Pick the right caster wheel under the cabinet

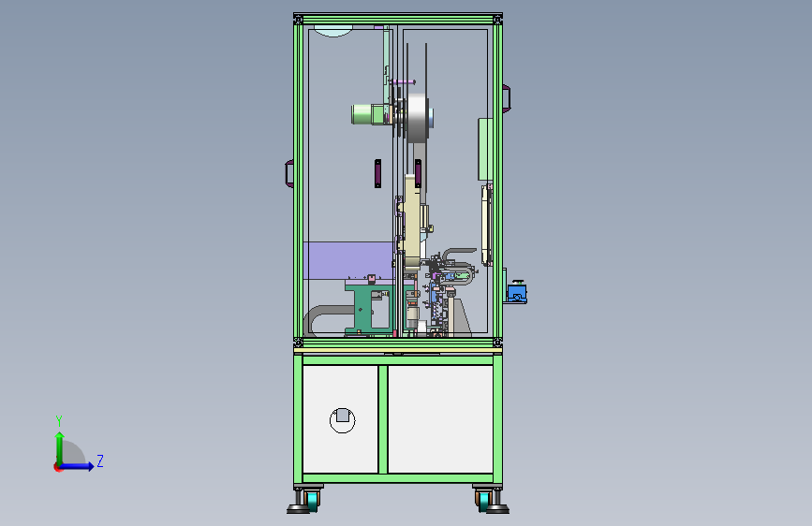[483, 501]
